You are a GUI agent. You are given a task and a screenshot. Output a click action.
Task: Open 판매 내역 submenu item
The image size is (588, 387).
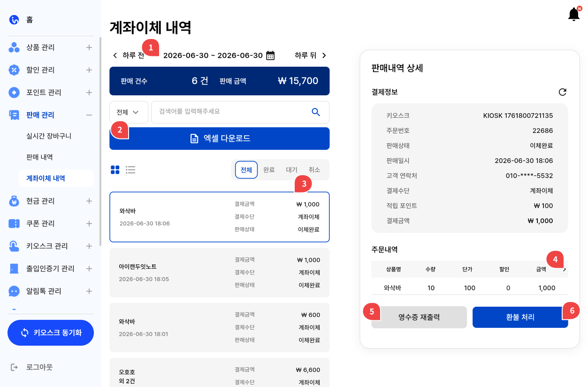(x=39, y=157)
